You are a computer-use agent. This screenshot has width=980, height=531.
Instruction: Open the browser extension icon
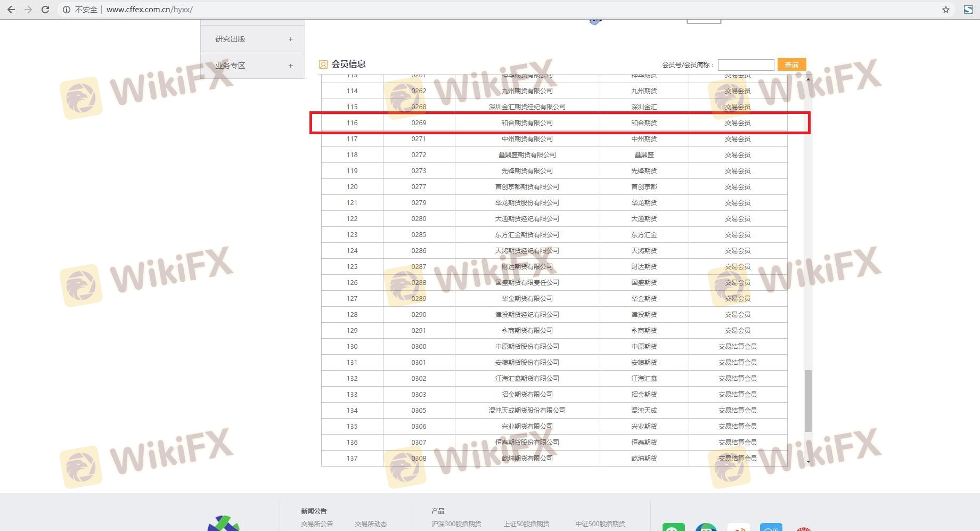coord(968,10)
